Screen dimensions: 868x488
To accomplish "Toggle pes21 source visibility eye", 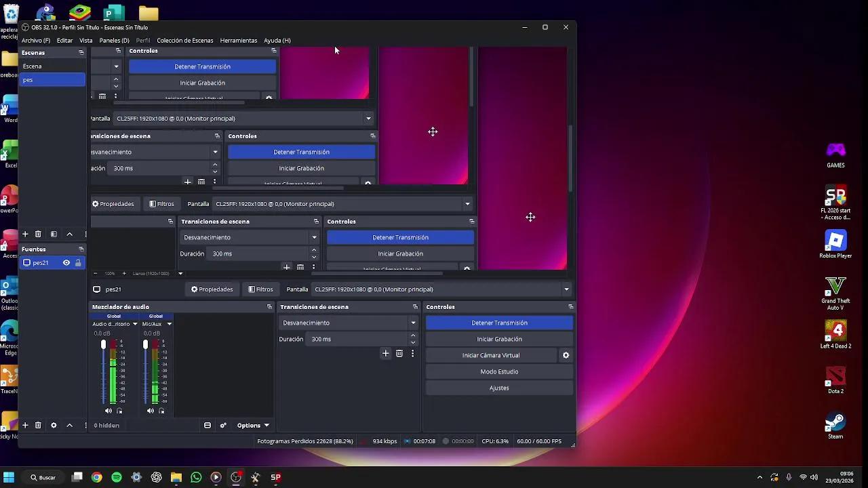I will coord(66,262).
